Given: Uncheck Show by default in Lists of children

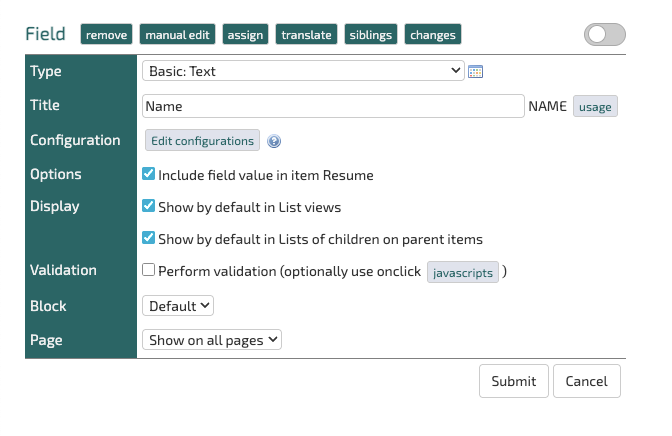Looking at the screenshot, I should 148,238.
